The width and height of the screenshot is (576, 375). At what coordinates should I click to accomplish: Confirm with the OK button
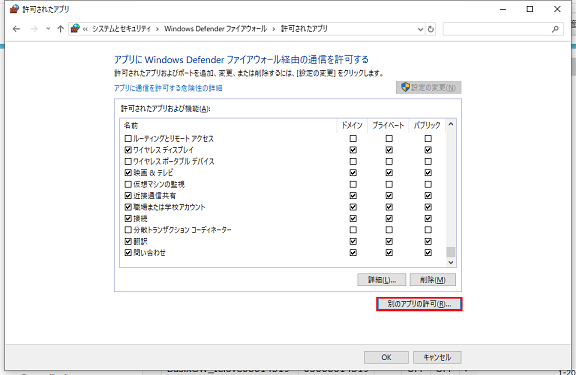pos(386,357)
